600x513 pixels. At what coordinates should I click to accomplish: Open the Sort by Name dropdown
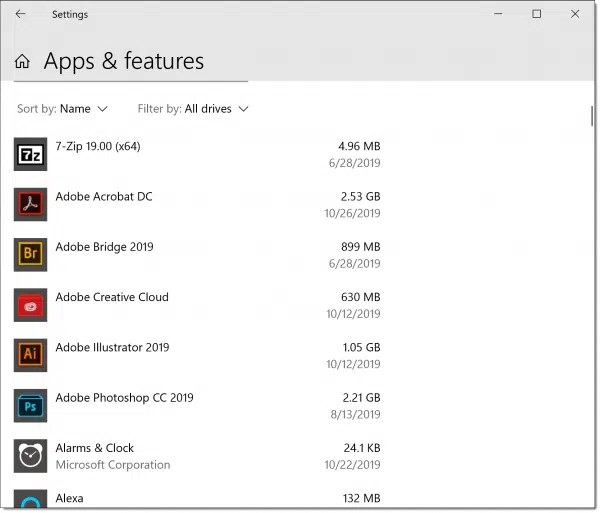click(62, 109)
